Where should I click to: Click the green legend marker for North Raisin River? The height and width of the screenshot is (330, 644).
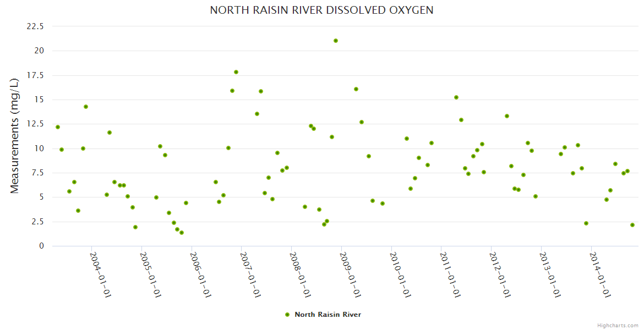287,315
